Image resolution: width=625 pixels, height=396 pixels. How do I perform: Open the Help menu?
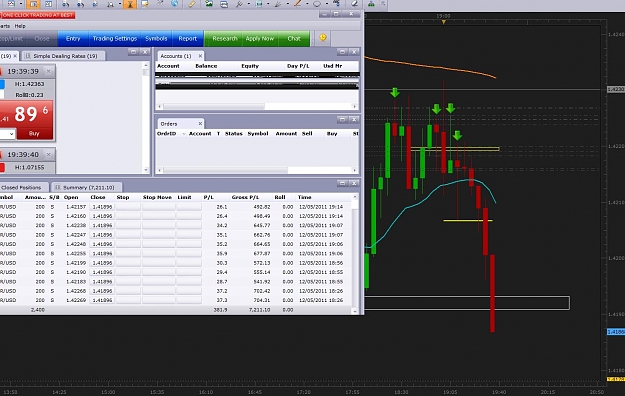point(20,26)
